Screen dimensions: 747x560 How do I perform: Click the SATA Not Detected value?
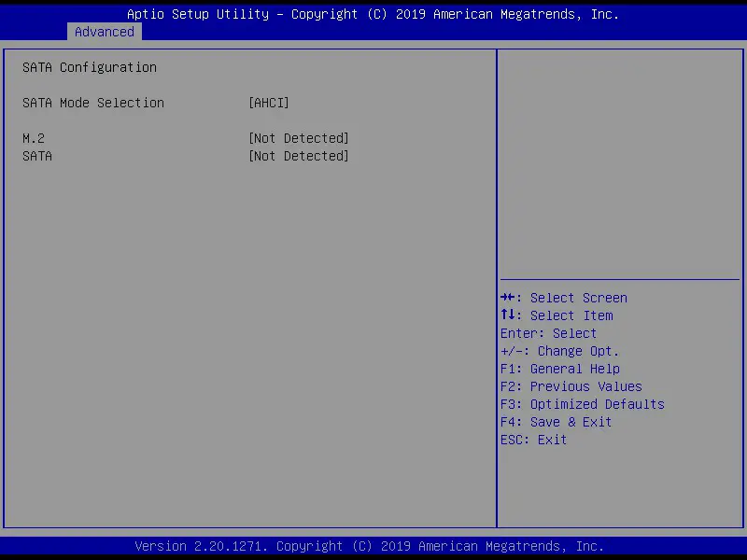click(x=299, y=156)
